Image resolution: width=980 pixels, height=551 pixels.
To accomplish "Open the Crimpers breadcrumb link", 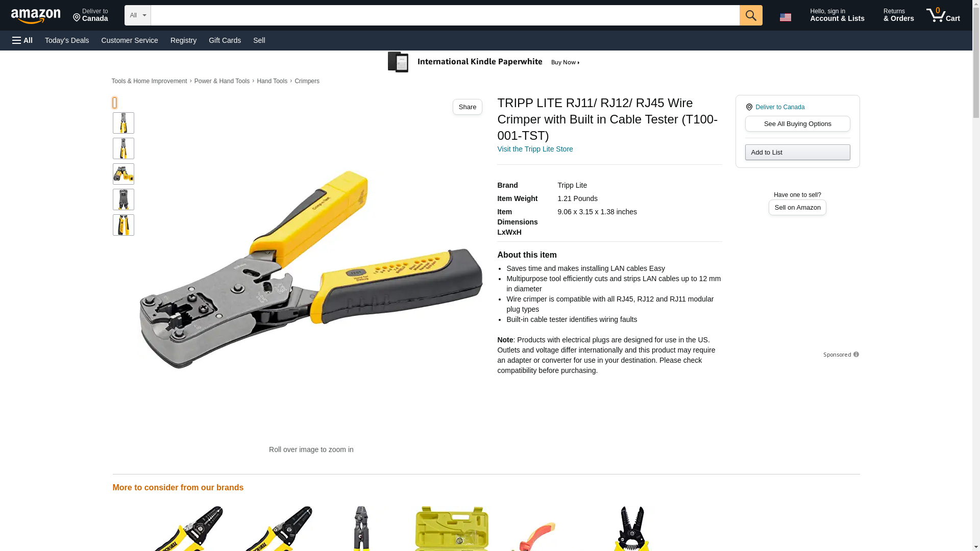I will click(x=306, y=81).
